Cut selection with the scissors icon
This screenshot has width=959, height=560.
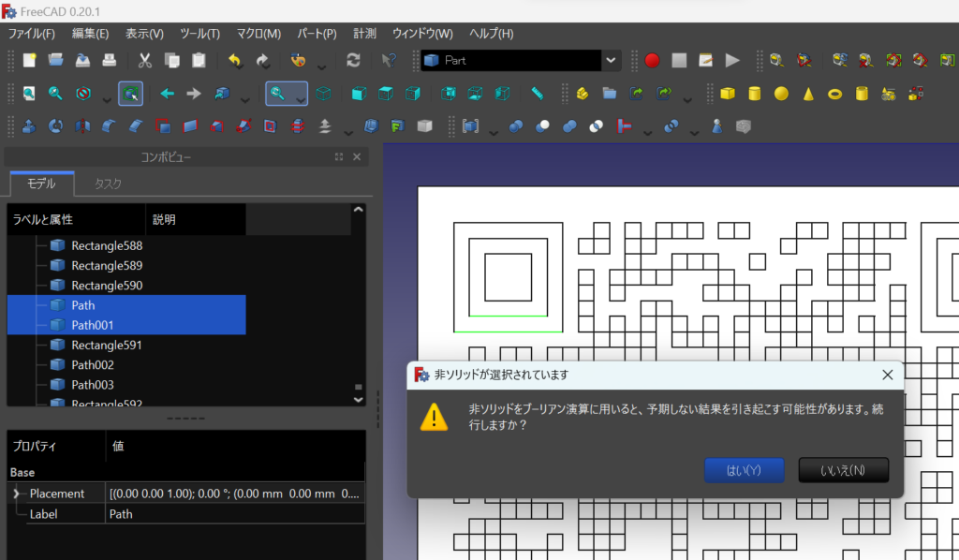[x=145, y=61]
